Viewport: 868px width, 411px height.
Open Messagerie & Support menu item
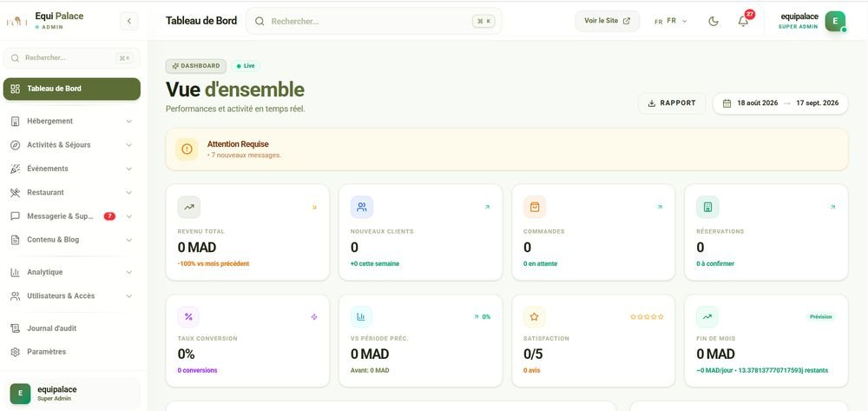(x=72, y=216)
